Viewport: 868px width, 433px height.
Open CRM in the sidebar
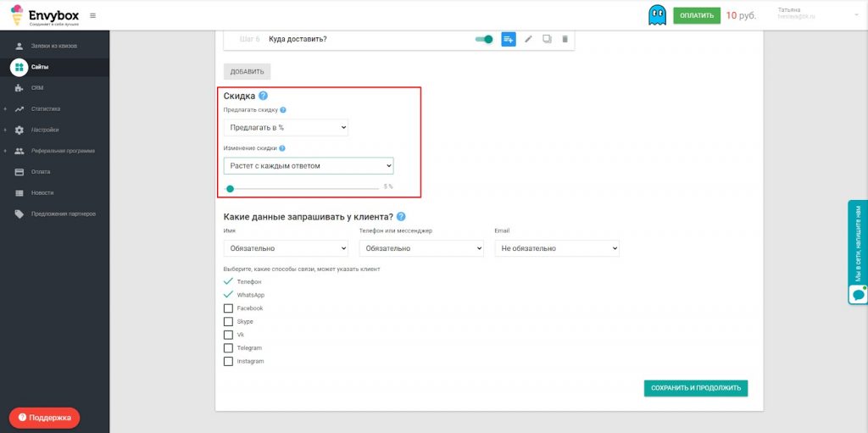(37, 88)
